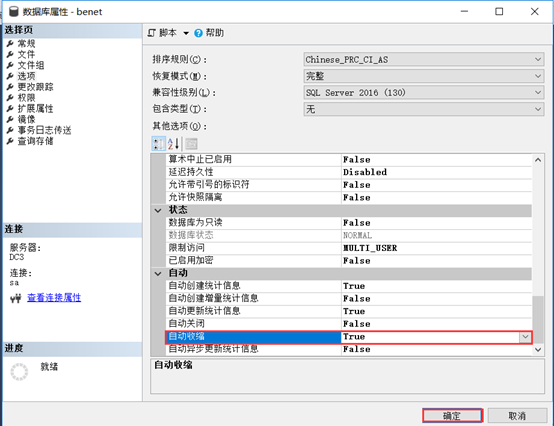The height and width of the screenshot is (426, 554).
Task: Select the 允许带引号的标识符 row
Action: coord(348,185)
